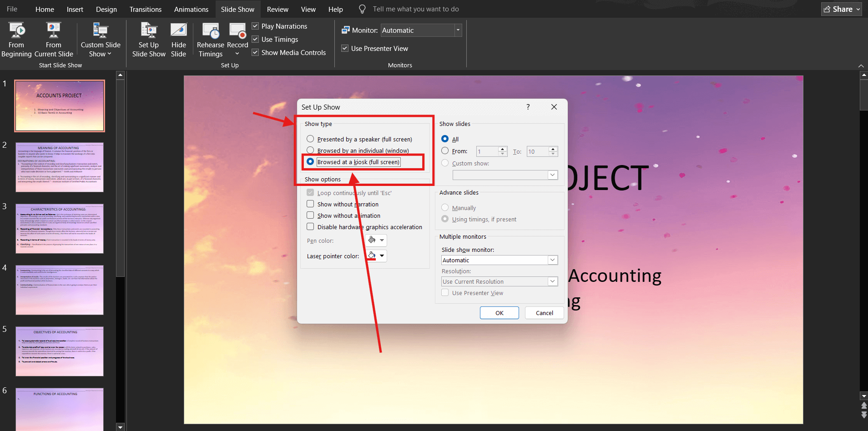Switch to the View tab
The width and height of the screenshot is (868, 431).
(308, 9)
